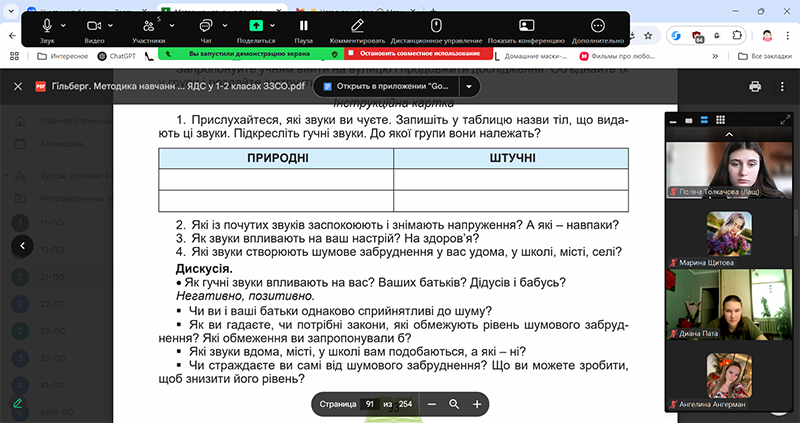This screenshot has width=800, height=423.
Task: Click the green Поделиться share button
Action: [x=256, y=30]
